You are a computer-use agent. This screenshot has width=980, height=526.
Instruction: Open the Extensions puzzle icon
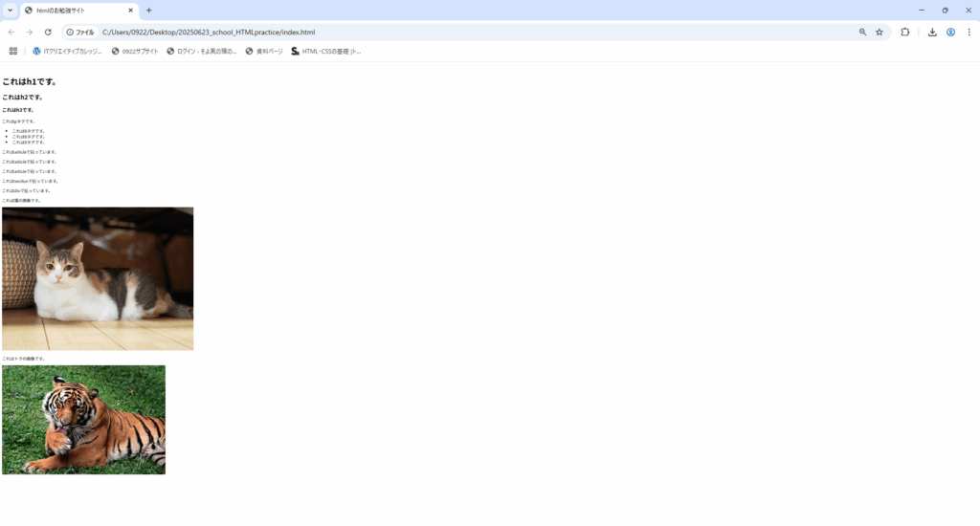tap(905, 32)
